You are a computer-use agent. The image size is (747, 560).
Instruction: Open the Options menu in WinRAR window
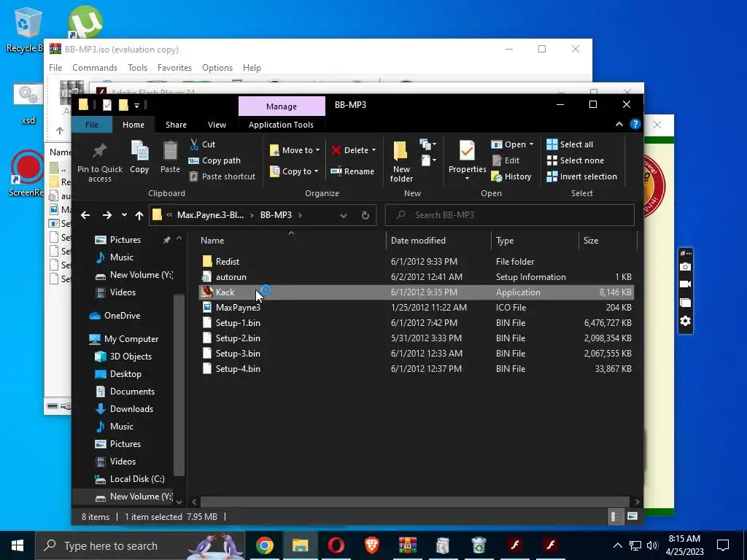coord(217,68)
